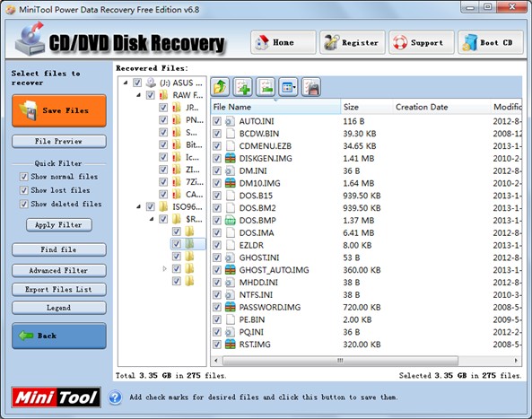Viewport: 532px width, 419px height.
Task: Uncheck the CDMENU.EZB file checkbox
Action: click(217, 146)
